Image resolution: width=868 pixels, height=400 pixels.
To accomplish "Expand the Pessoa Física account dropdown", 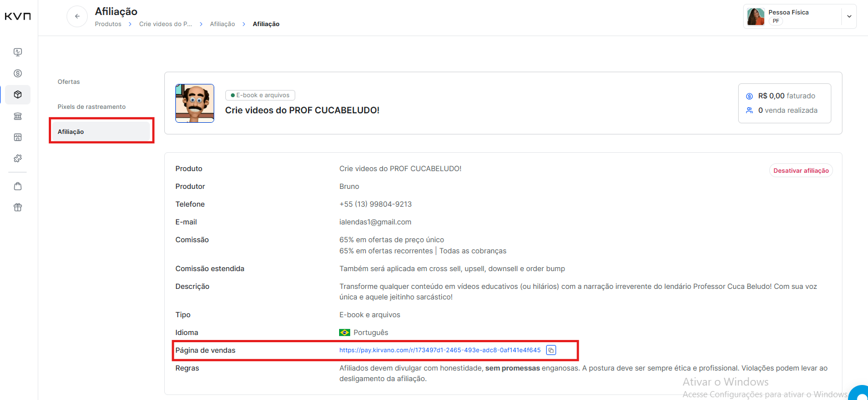I will pyautogui.click(x=849, y=17).
